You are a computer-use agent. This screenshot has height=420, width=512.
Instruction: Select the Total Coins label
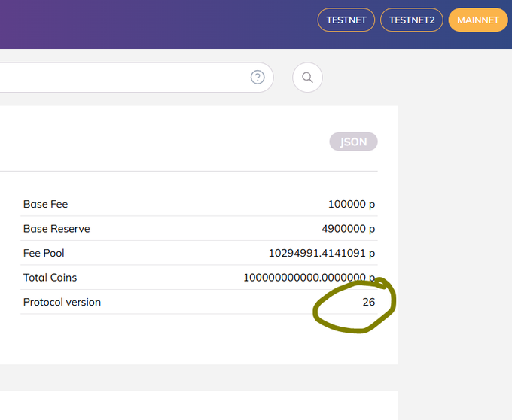point(50,278)
